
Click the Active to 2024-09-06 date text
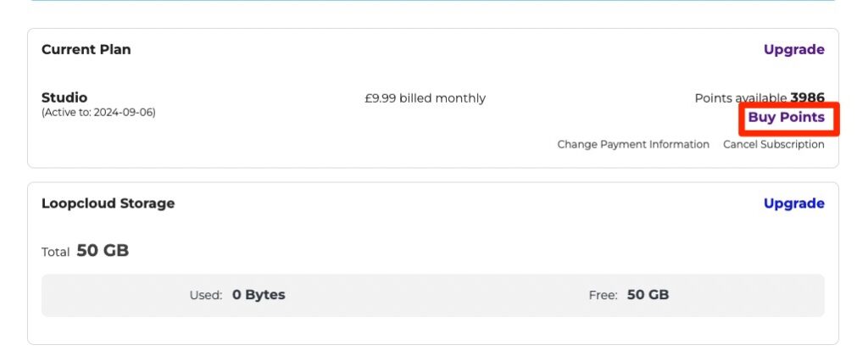click(98, 113)
